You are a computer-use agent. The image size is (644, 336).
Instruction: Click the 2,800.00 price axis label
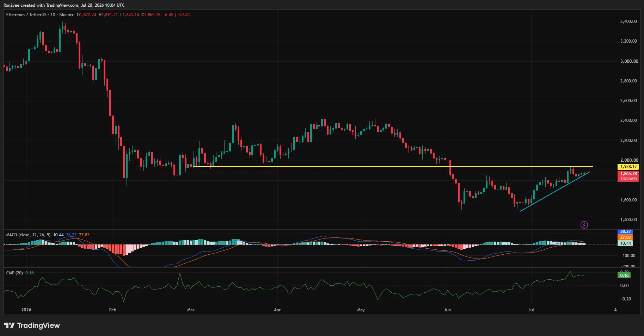[x=628, y=81]
